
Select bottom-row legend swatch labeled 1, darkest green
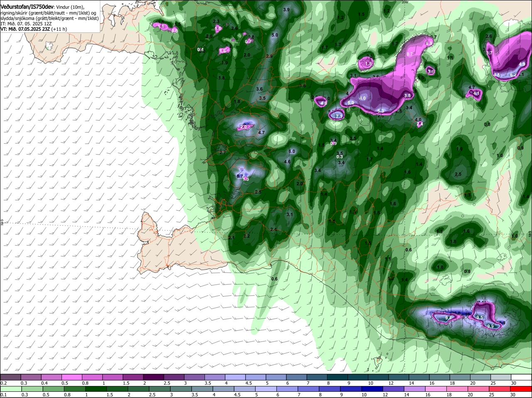pyautogui.click(x=96, y=389)
